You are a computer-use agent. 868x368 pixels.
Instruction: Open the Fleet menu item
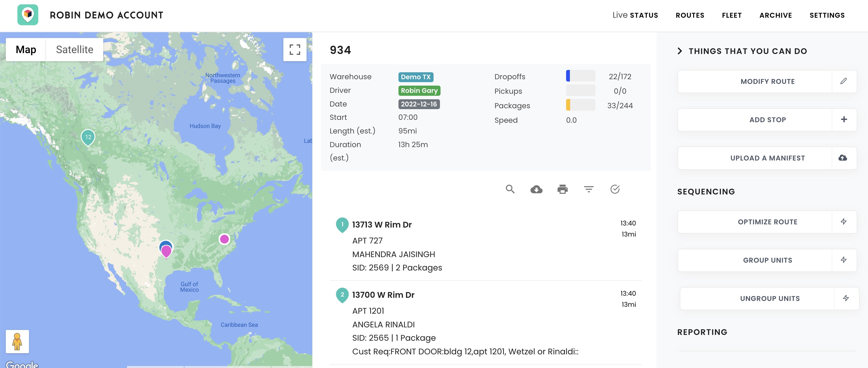[x=731, y=15]
